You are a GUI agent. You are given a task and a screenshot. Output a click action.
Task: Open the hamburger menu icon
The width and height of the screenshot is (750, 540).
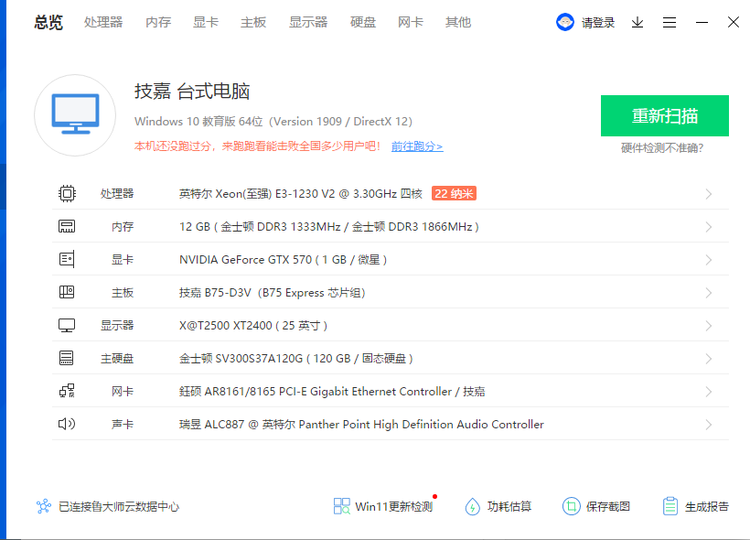click(x=670, y=22)
